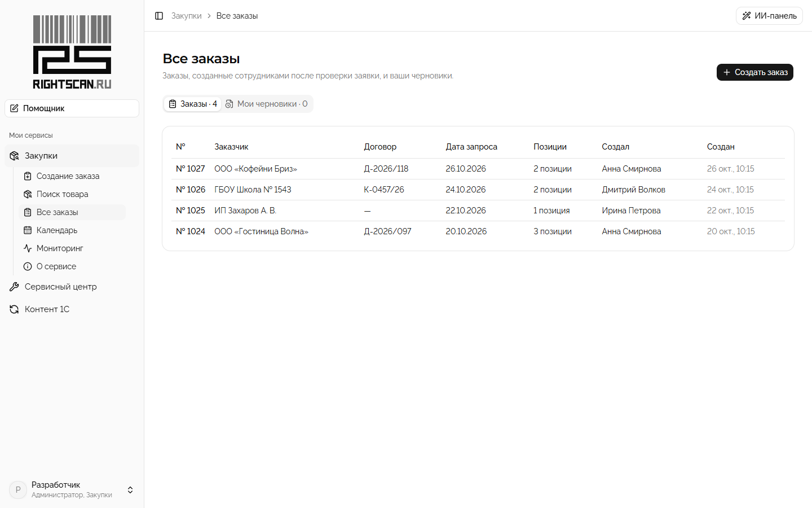The width and height of the screenshot is (812, 508).
Task: Toggle the sidebar panel icon
Action: pos(159,16)
